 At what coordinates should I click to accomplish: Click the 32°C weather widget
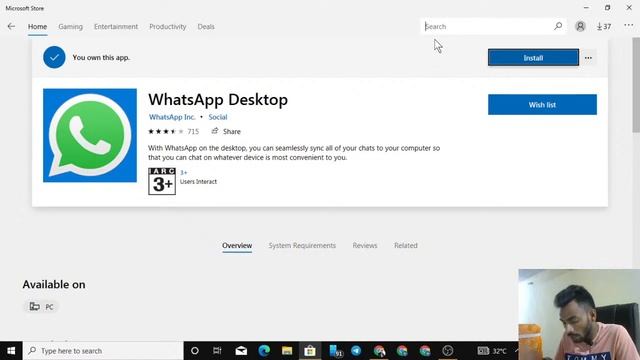[492, 351]
